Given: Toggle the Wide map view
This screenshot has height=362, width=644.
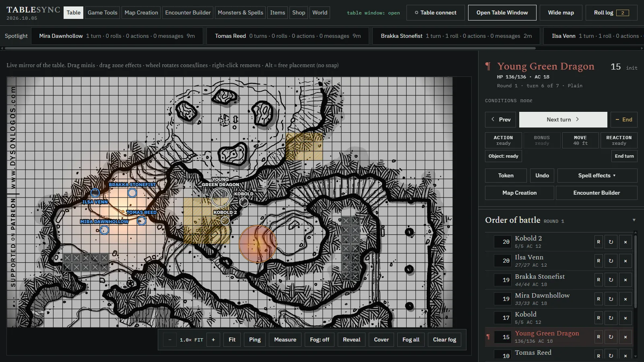Looking at the screenshot, I should 561,12.
